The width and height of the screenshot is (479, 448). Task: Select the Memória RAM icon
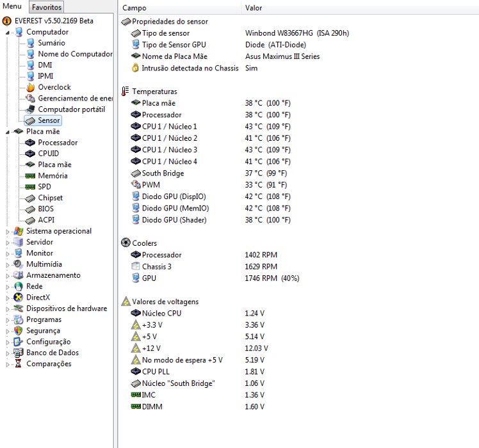[x=30, y=176]
